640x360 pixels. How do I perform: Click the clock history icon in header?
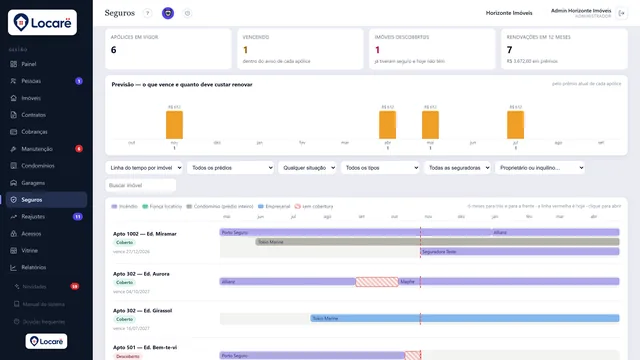pos(187,13)
